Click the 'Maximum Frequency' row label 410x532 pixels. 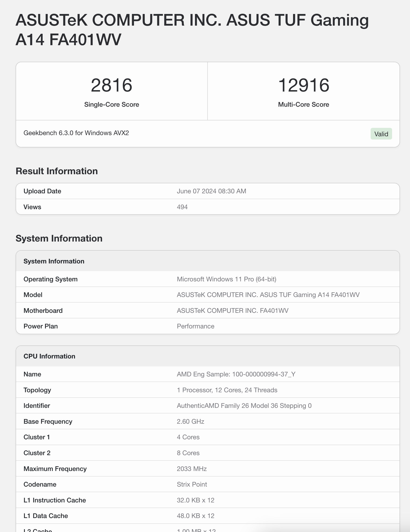(x=55, y=469)
